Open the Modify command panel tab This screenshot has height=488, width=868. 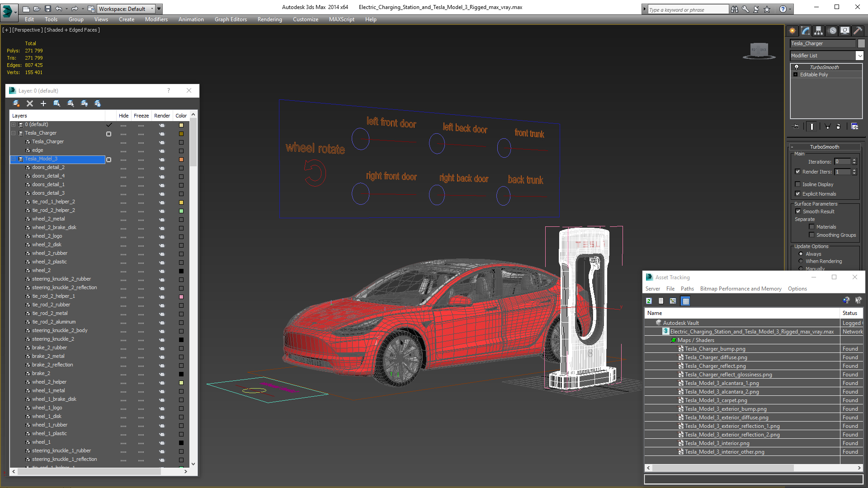coord(806,31)
